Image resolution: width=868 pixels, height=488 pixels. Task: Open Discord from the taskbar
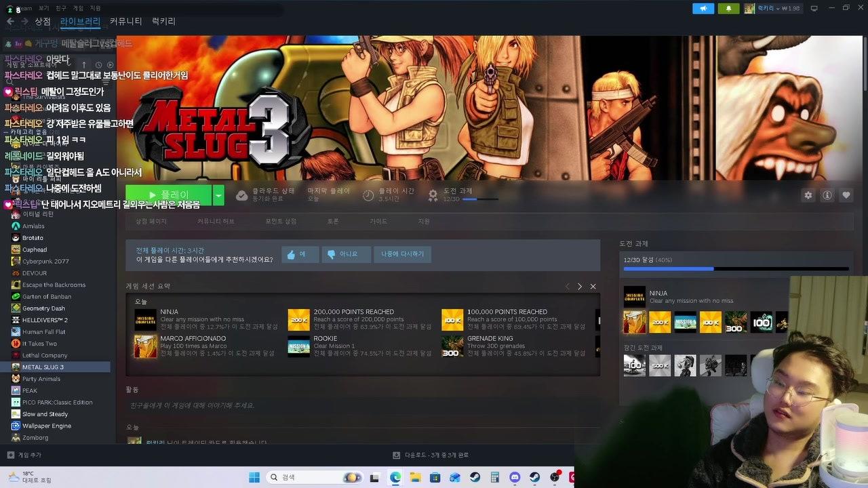(515, 477)
